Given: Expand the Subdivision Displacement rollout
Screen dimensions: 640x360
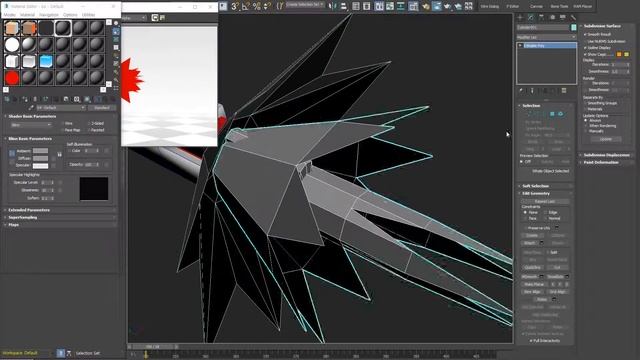Looking at the screenshot, I should click(606, 155).
